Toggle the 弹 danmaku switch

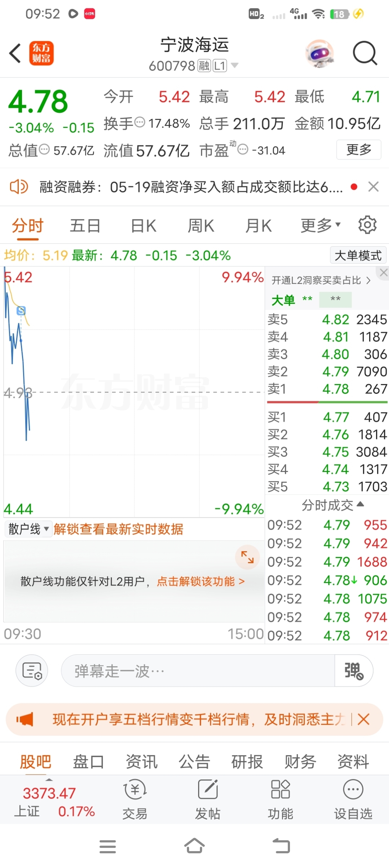(354, 671)
